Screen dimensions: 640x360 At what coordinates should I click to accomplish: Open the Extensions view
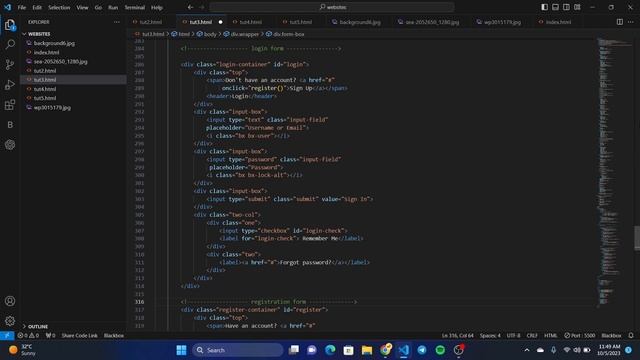(x=10, y=104)
